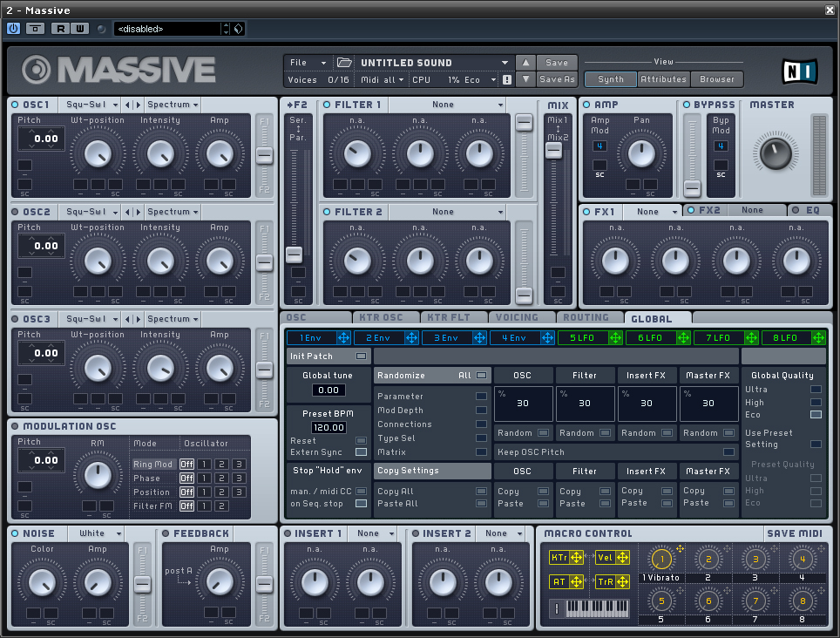The height and width of the screenshot is (638, 840).
Task: Click macro knob number 8
Action: (x=802, y=601)
